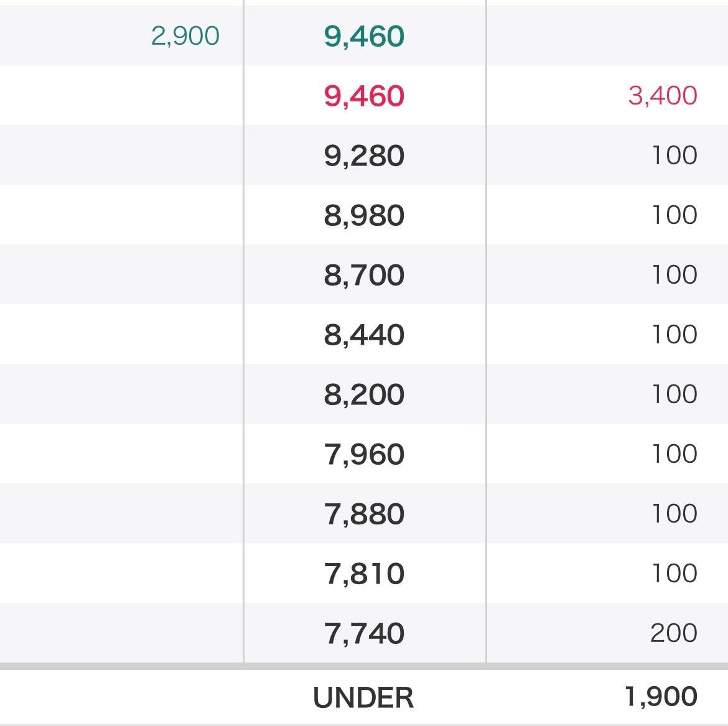Tap the 1,900 UNDER total quantity
The width and height of the screenshot is (728, 726).
[661, 697]
